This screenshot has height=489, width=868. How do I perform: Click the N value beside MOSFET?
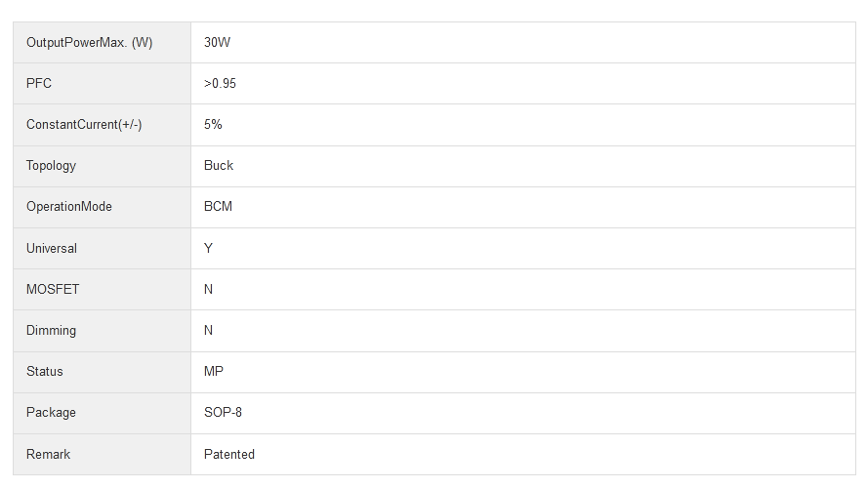click(x=208, y=290)
